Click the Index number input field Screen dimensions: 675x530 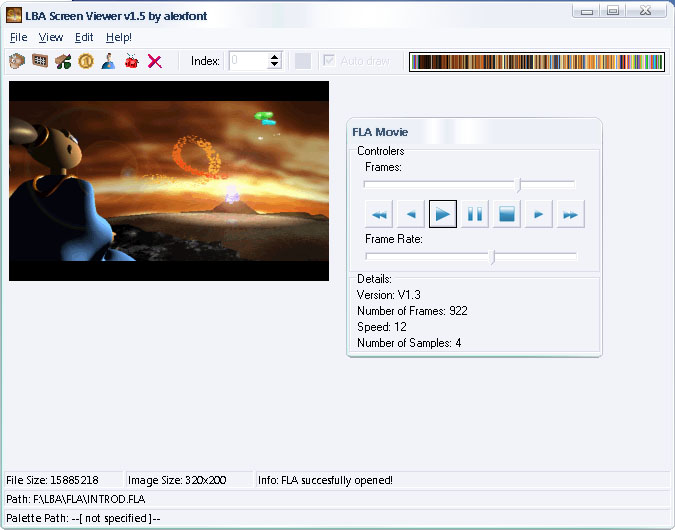pyautogui.click(x=248, y=61)
